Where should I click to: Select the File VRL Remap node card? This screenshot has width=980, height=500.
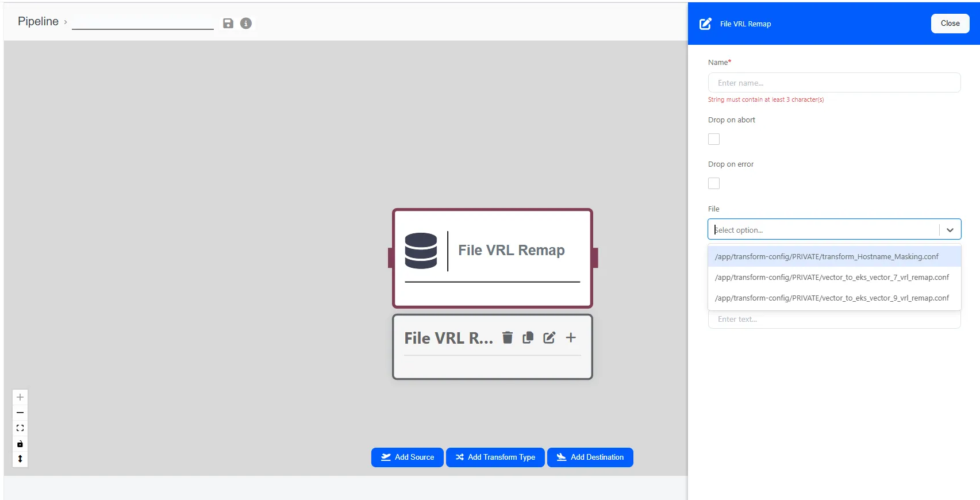click(493, 258)
